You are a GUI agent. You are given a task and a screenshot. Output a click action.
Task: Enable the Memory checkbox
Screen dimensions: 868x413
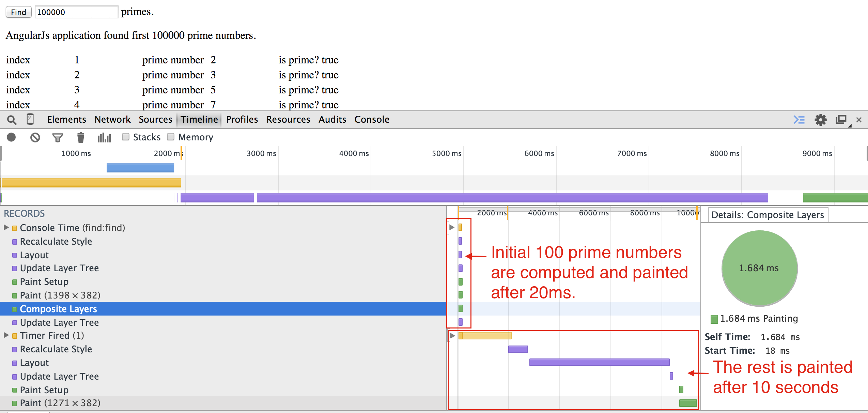[171, 137]
